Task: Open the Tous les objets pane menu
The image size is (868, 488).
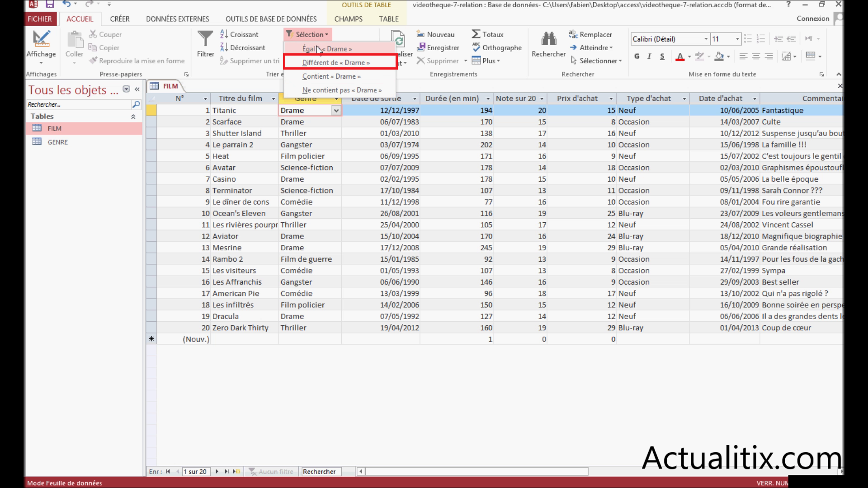Action: (127, 89)
